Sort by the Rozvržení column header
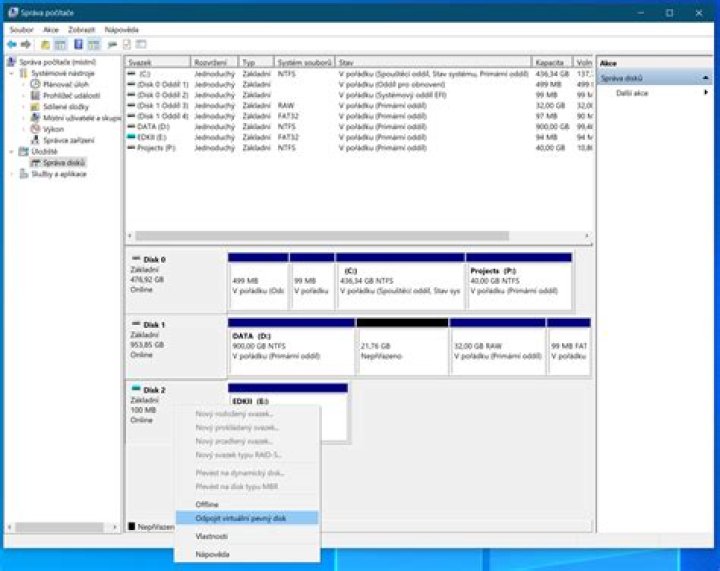 coord(214,62)
